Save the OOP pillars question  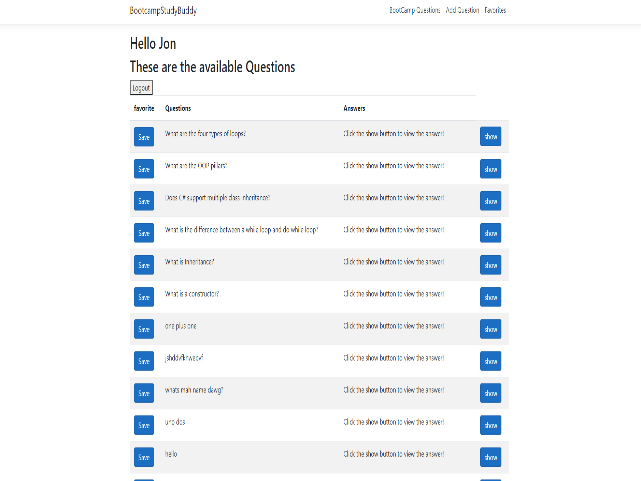click(144, 169)
